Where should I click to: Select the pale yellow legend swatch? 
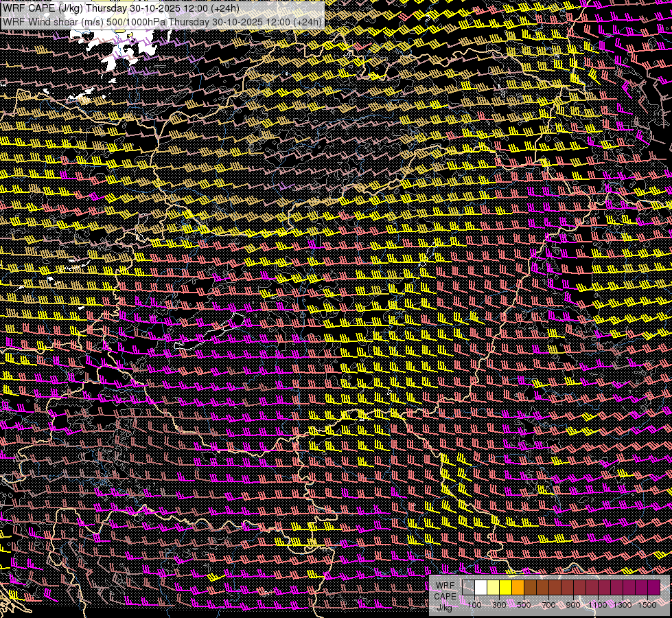494,588
